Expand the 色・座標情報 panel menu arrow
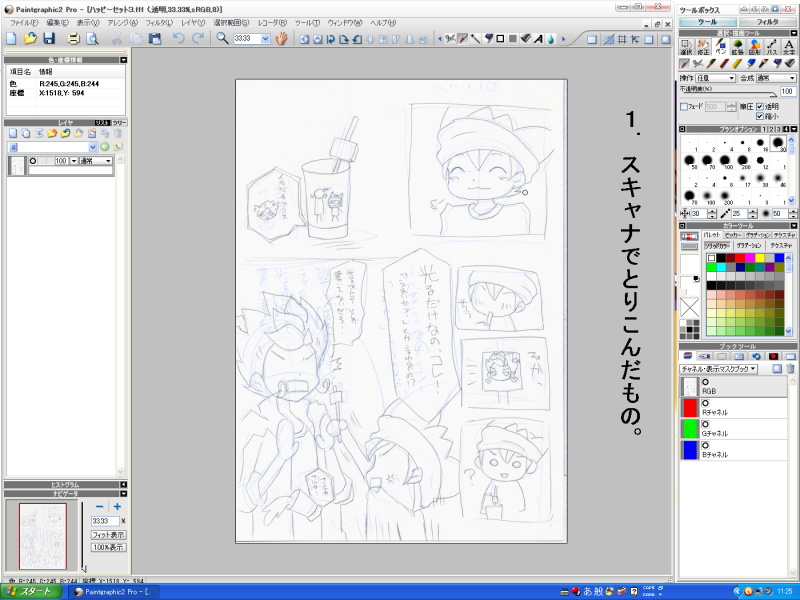The height and width of the screenshot is (600, 800). tap(123, 60)
